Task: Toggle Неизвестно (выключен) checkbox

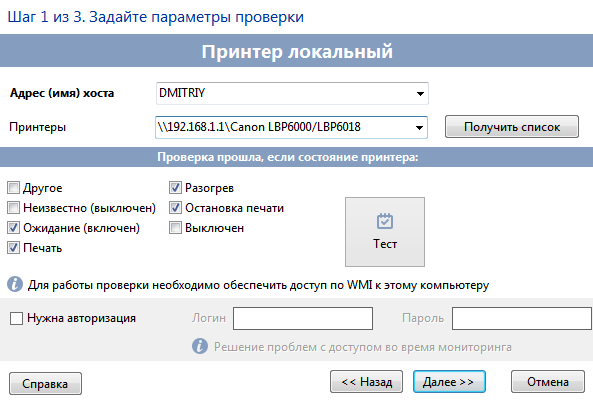Action: click(14, 208)
